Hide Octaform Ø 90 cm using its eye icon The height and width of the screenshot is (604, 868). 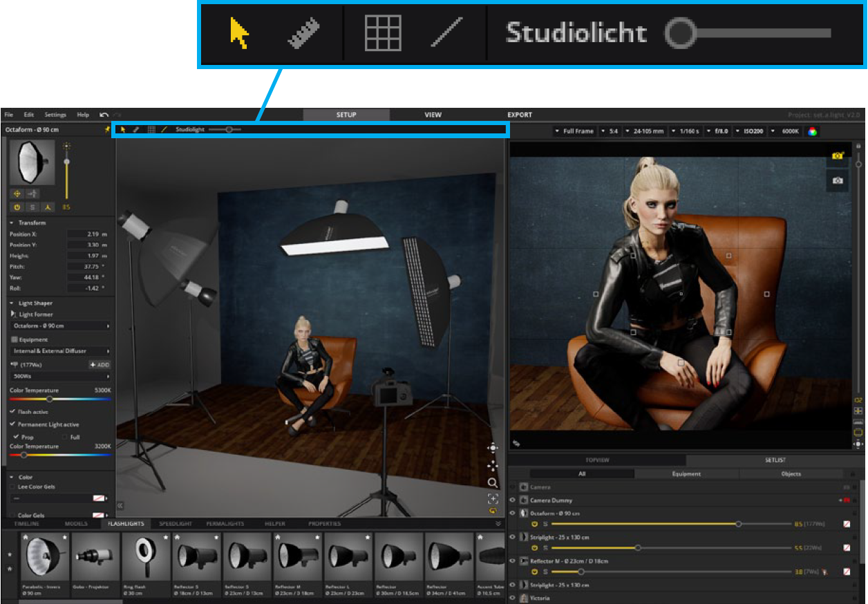513,513
